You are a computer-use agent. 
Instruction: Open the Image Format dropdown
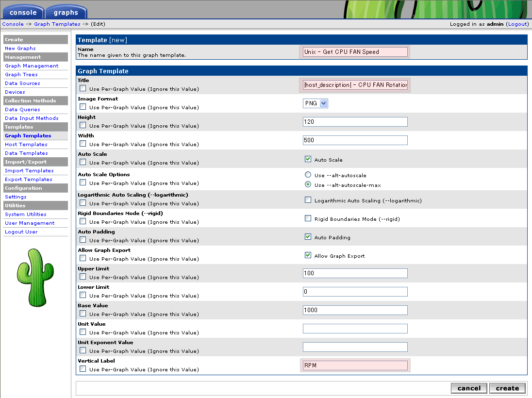[x=315, y=103]
